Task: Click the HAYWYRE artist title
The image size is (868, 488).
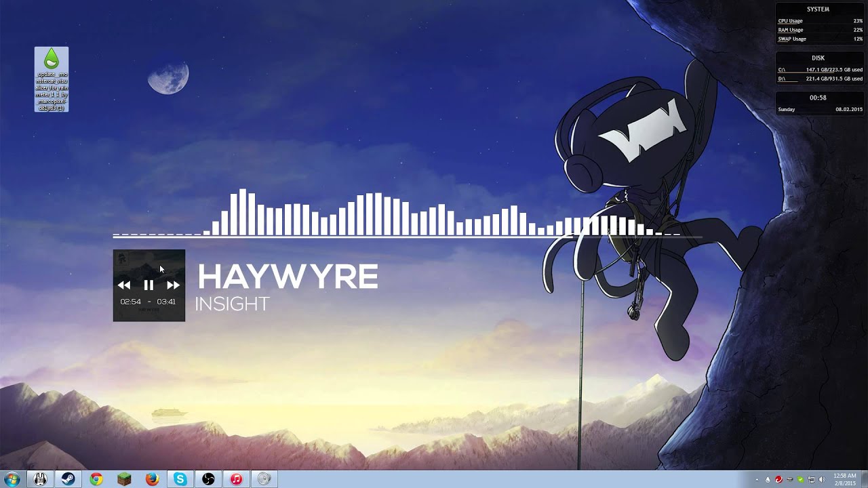Action: [x=288, y=277]
